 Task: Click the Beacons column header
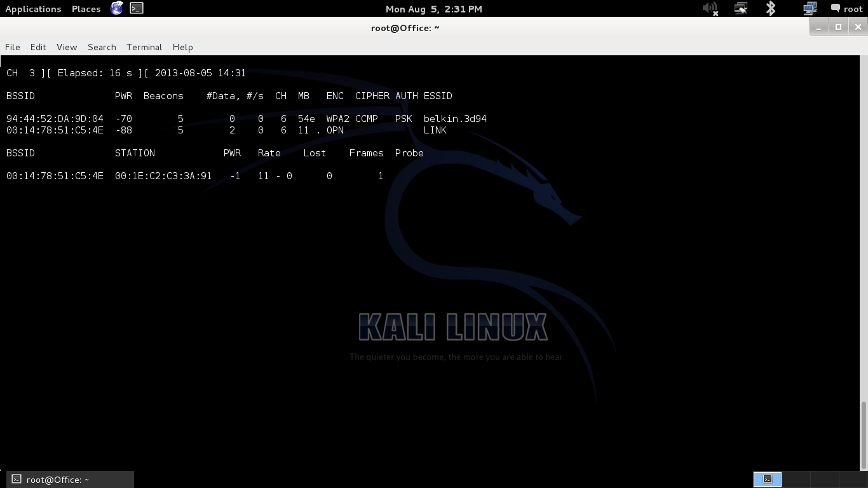163,96
